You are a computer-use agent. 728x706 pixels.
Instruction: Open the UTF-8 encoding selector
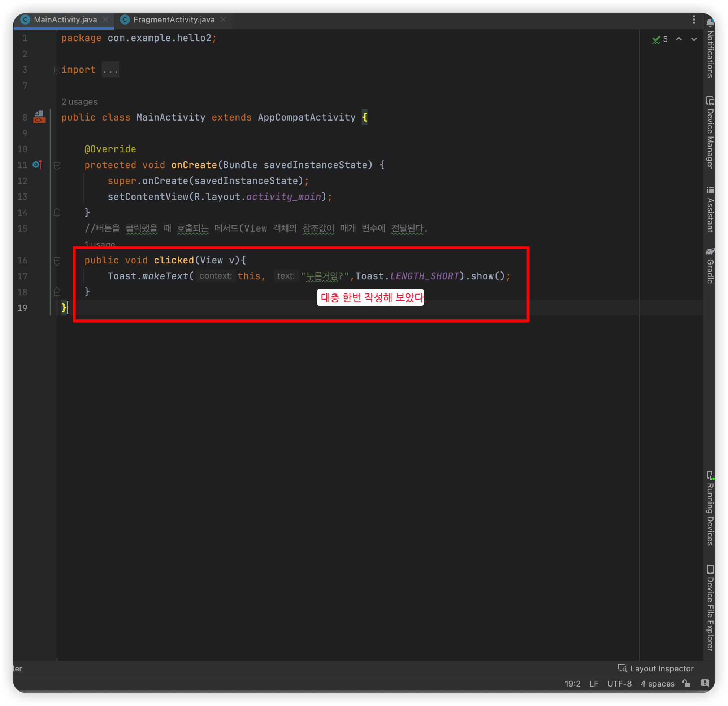tap(619, 683)
